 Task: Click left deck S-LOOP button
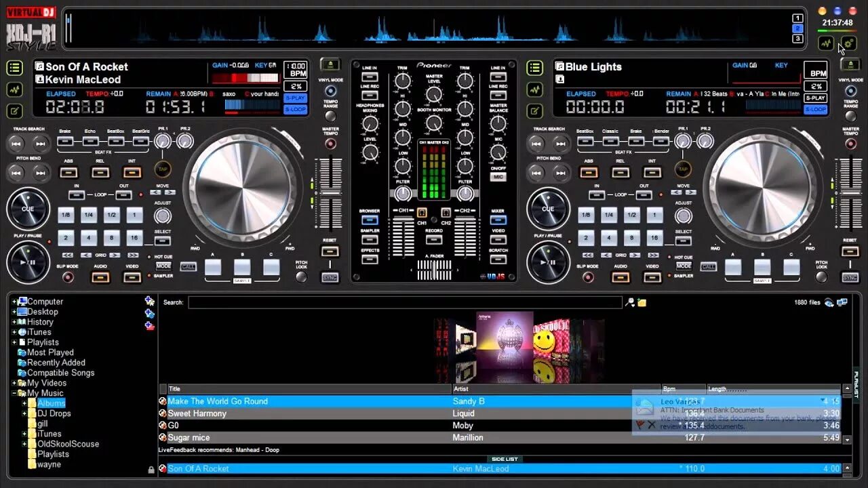(x=295, y=109)
